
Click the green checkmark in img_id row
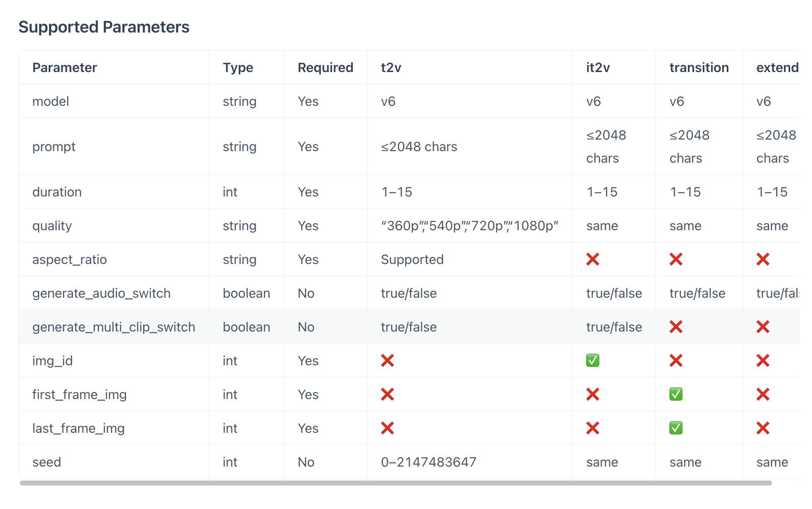pos(592,361)
